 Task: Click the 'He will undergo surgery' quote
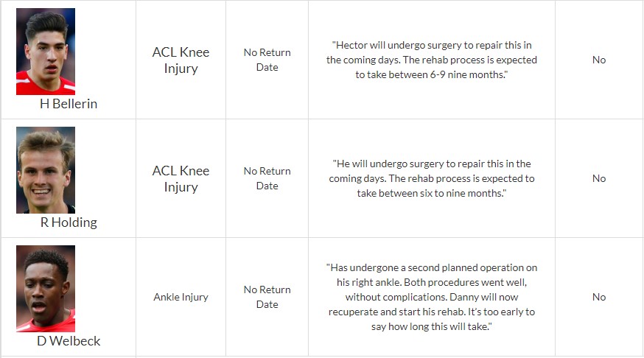[432, 178]
